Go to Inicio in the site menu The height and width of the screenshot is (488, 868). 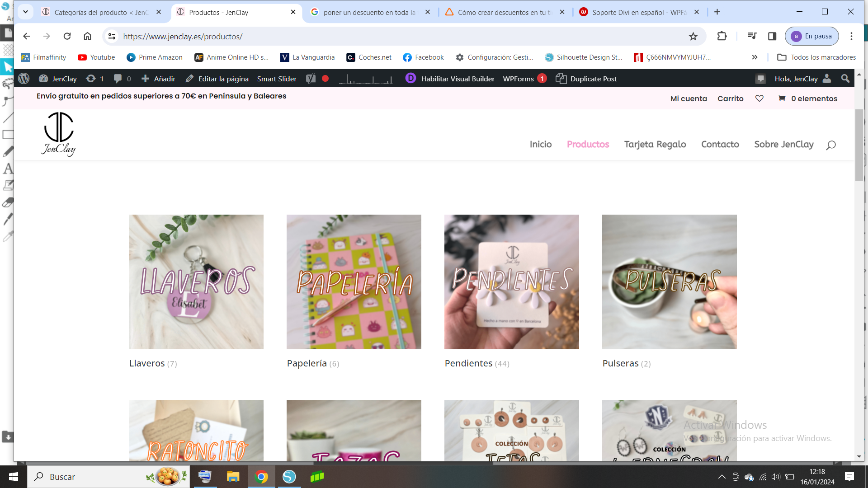pyautogui.click(x=541, y=145)
